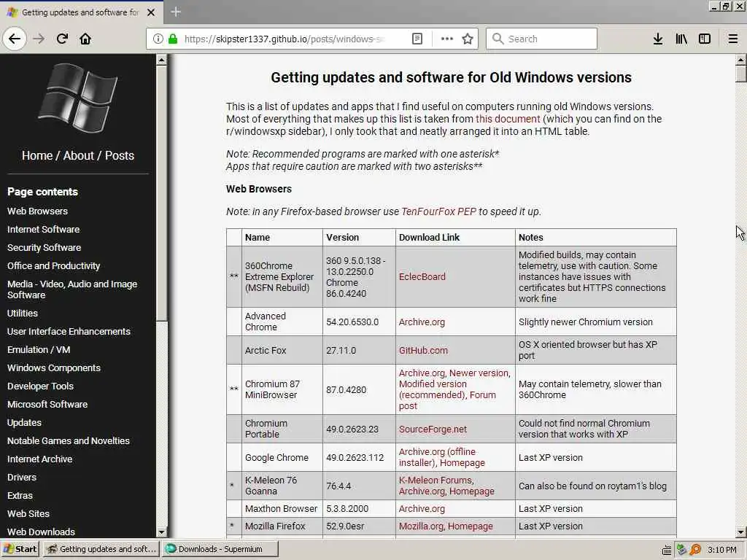Open page actions three-dots menu
Screen dimensions: 747x560
click(447, 39)
